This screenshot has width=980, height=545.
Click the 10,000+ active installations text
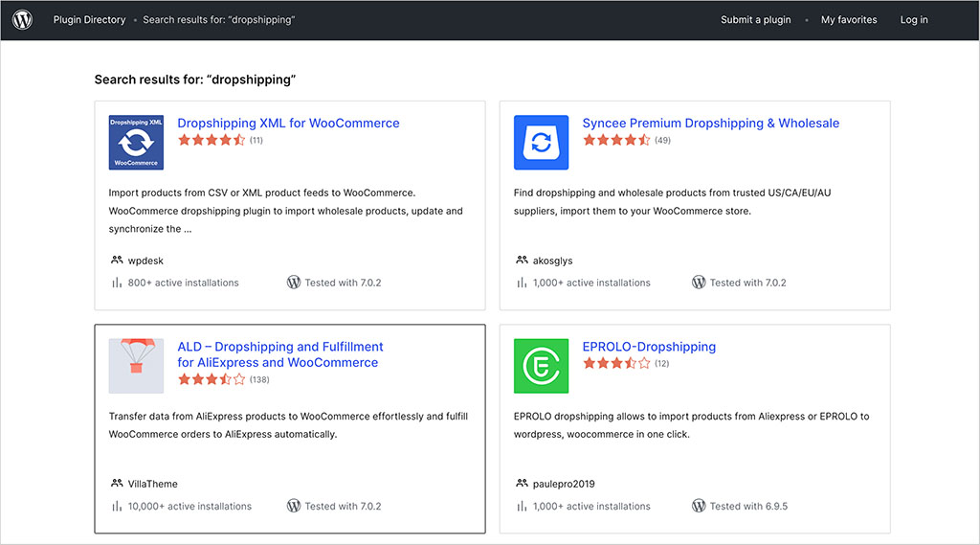click(x=190, y=506)
